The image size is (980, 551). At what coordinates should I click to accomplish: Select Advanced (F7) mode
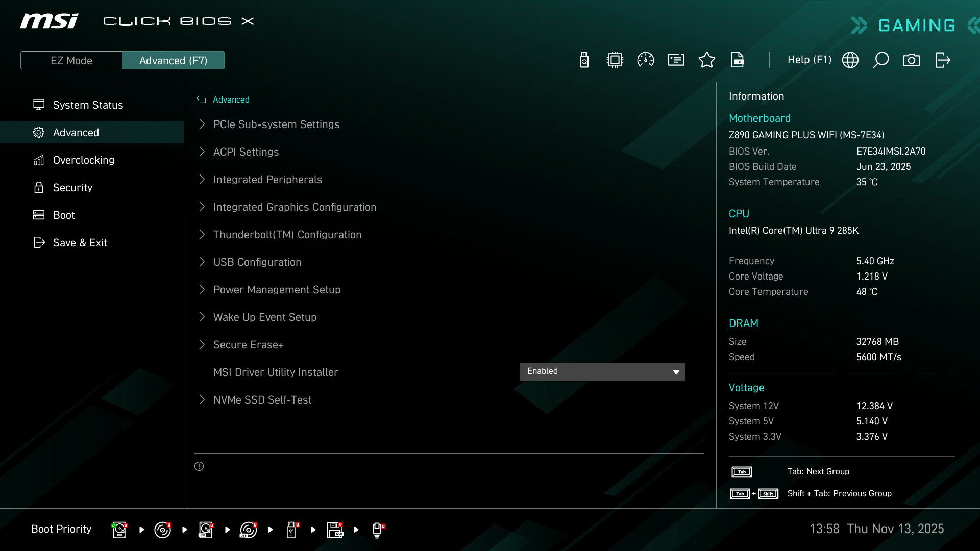point(173,60)
